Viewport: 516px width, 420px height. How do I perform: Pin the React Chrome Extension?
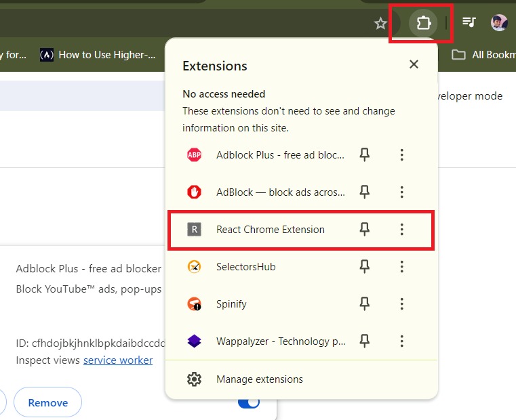pos(365,230)
